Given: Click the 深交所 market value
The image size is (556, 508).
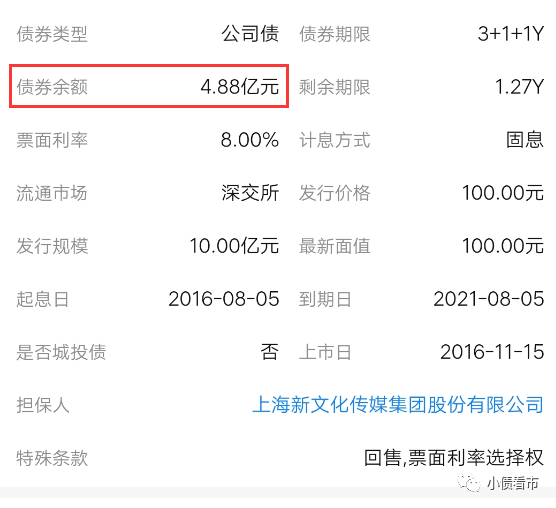Looking at the screenshot, I should (250, 192).
